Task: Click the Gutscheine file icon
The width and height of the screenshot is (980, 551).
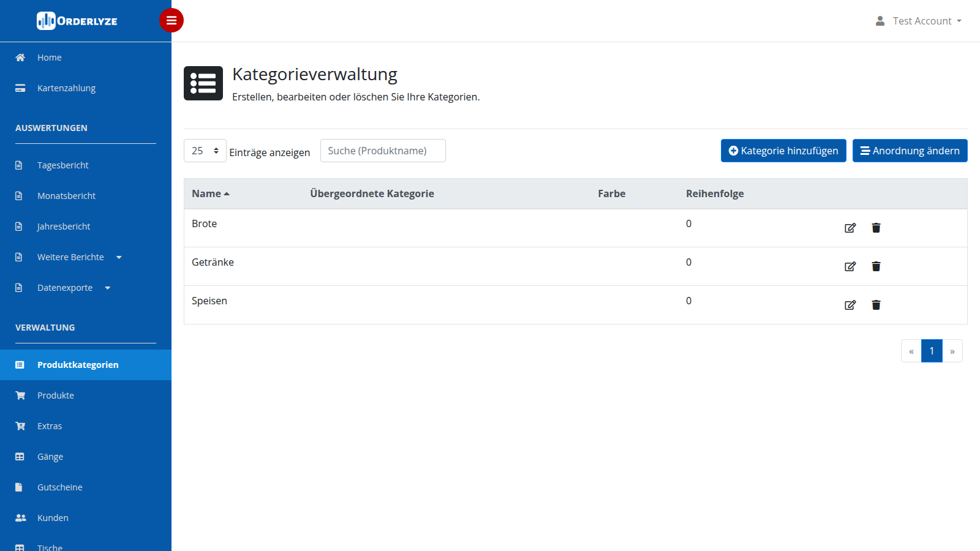Action: (18, 487)
